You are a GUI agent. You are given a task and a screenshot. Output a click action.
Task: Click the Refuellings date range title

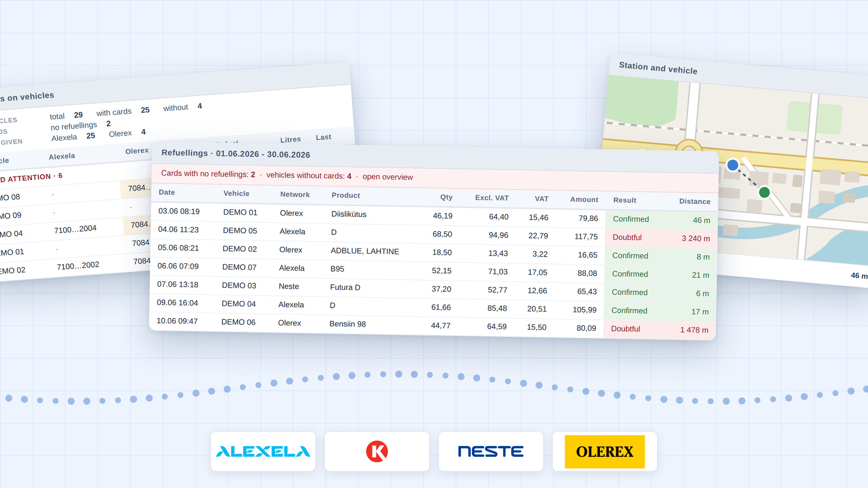coord(236,154)
